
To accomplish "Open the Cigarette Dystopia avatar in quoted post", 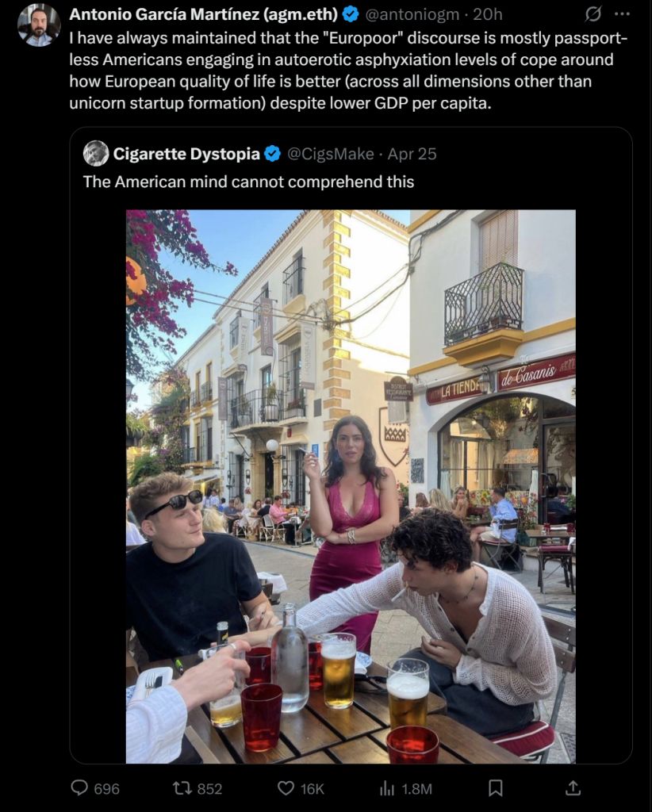I will [x=96, y=153].
